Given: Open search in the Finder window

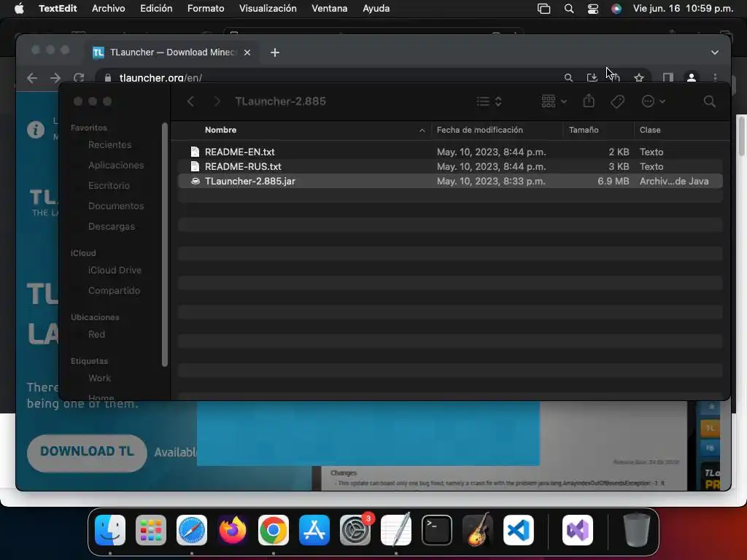Looking at the screenshot, I should pos(709,101).
